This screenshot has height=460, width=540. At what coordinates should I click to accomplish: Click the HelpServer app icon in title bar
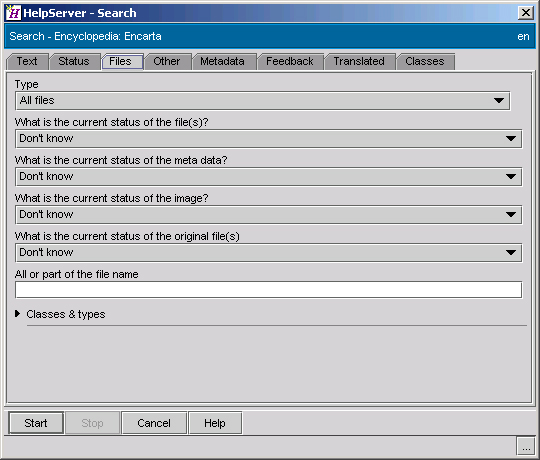point(13,13)
